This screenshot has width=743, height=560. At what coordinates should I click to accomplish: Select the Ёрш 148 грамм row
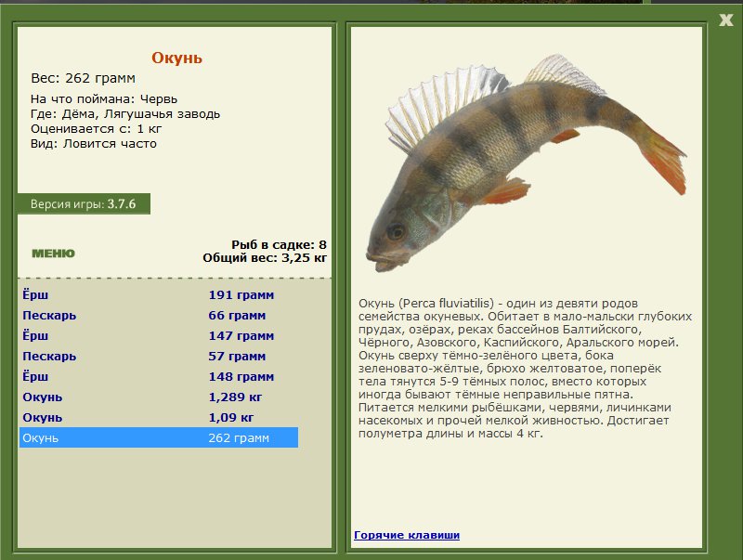click(x=159, y=376)
